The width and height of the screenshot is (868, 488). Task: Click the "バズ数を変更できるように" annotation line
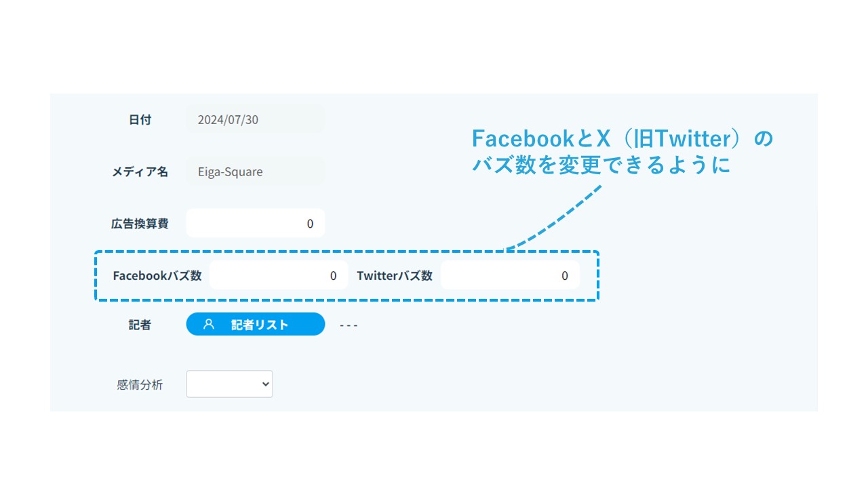601,165
